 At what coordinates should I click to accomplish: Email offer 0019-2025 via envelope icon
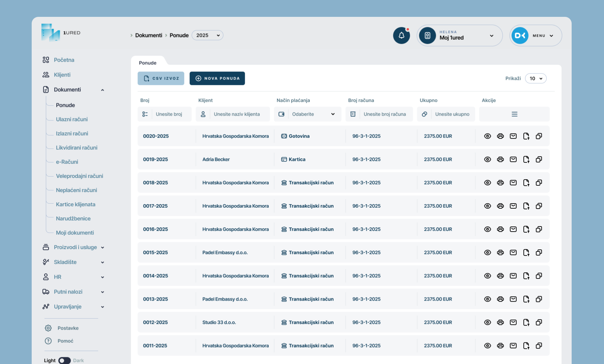(x=513, y=159)
